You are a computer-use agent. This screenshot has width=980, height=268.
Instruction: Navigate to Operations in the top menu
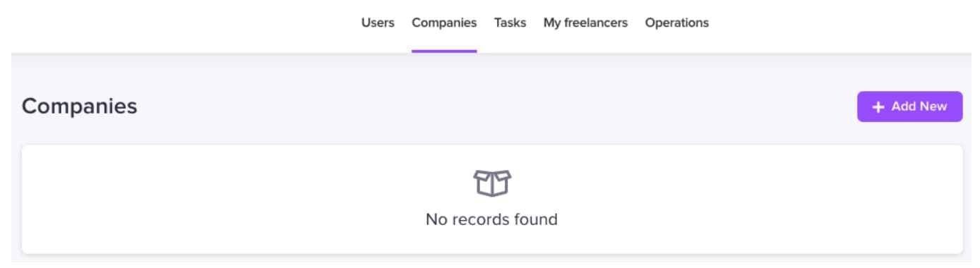pyautogui.click(x=676, y=23)
